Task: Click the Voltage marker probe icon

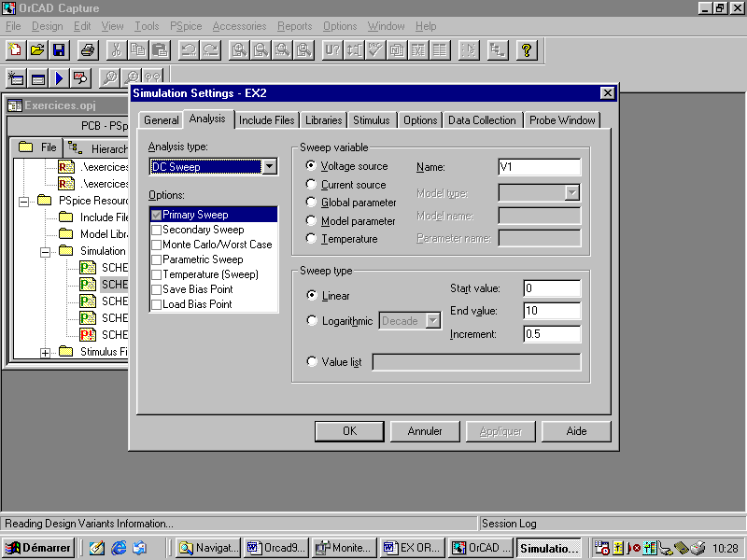Action: tap(109, 78)
